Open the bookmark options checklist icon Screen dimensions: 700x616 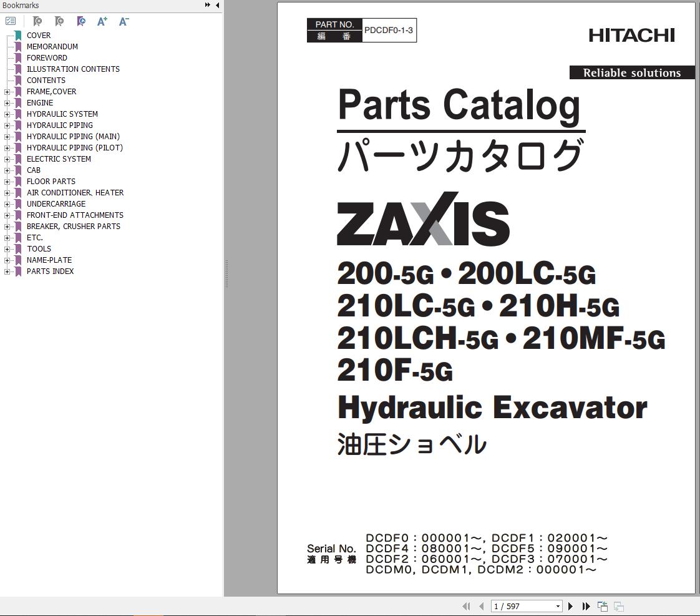point(11,21)
